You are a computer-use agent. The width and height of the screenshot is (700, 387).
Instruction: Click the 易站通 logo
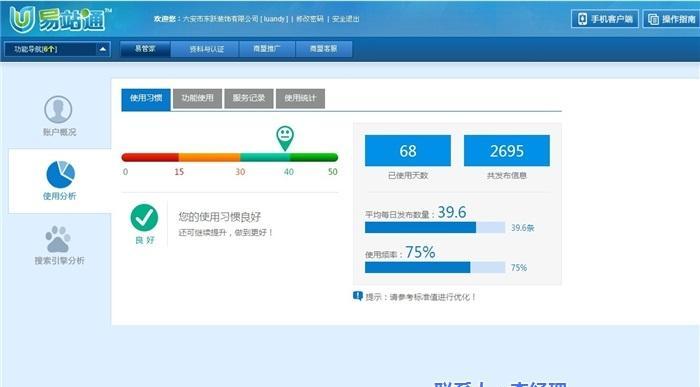[x=60, y=19]
